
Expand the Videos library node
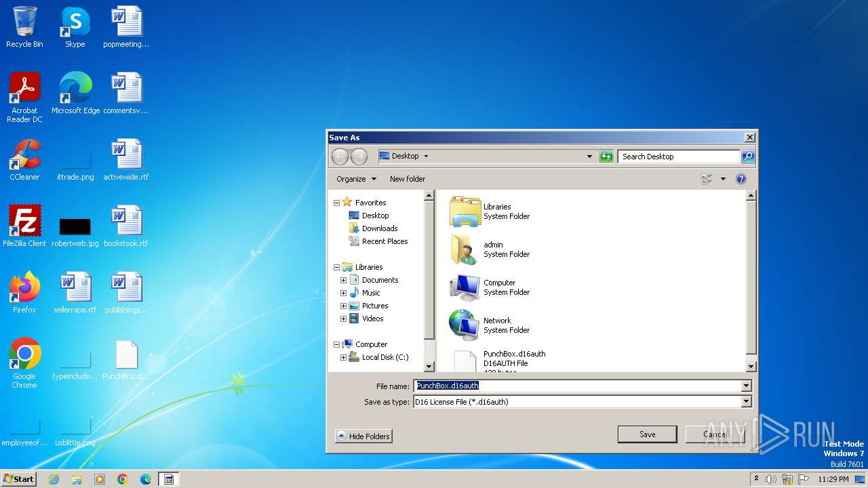[343, 319]
